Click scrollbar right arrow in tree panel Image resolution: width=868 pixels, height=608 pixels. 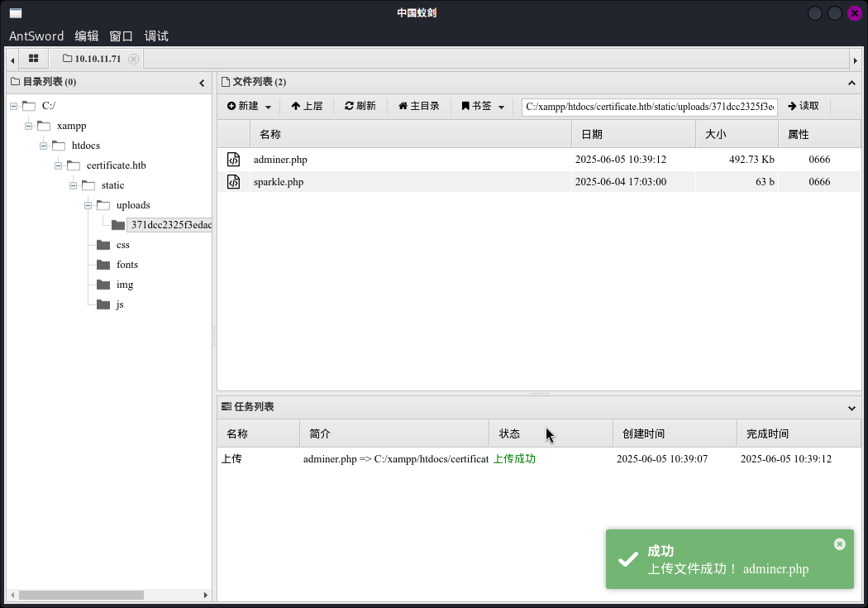tap(205, 596)
